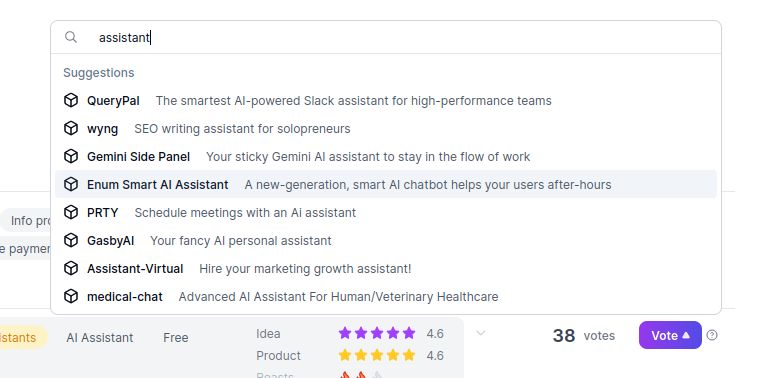This screenshot has width=763, height=378.
Task: Click the cube icon next to medical-chat
Action: (x=71, y=296)
